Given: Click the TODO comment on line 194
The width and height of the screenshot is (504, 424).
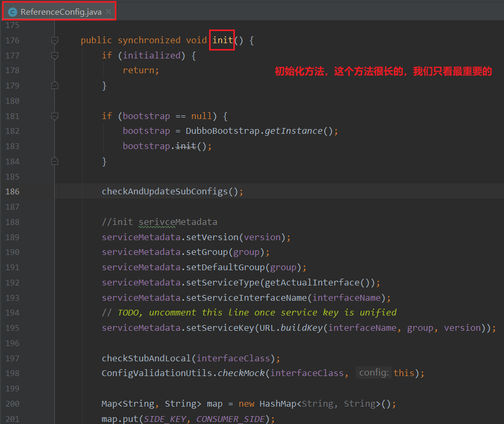Looking at the screenshot, I should [x=249, y=312].
